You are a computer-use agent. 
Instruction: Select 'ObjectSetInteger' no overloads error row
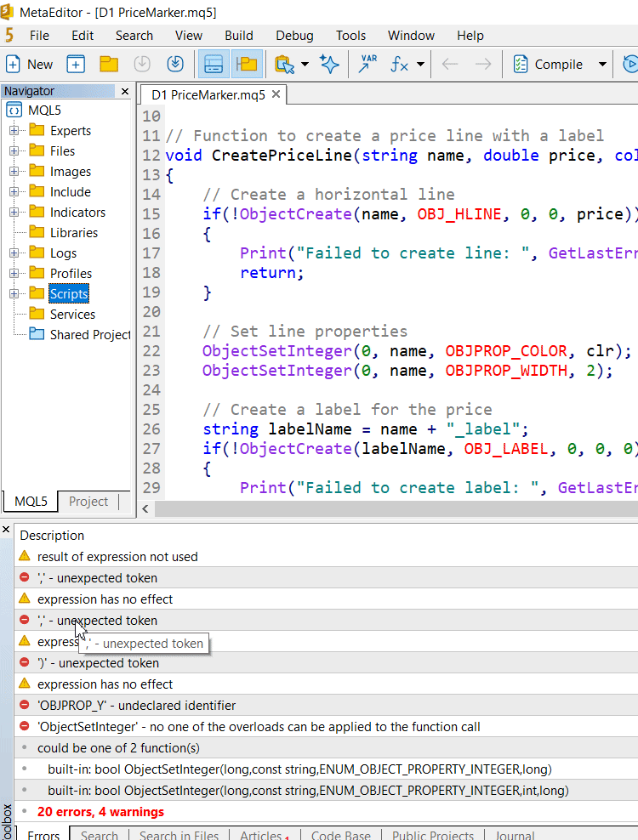pyautogui.click(x=326, y=726)
